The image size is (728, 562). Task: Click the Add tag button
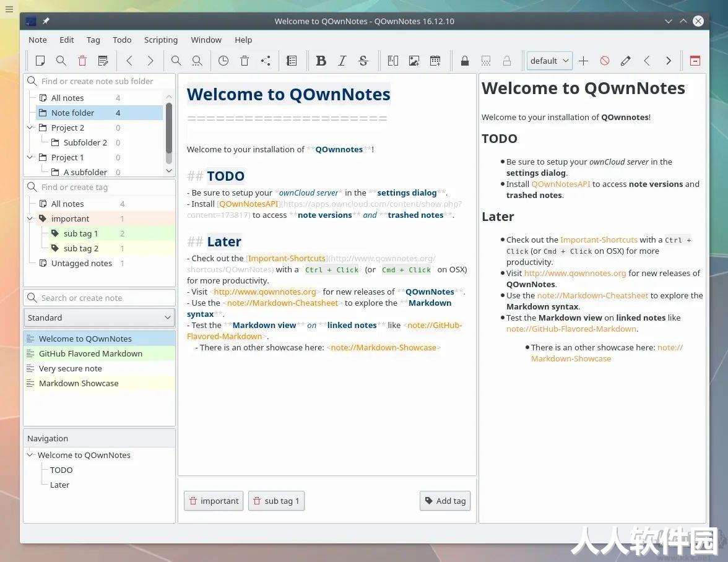(445, 501)
